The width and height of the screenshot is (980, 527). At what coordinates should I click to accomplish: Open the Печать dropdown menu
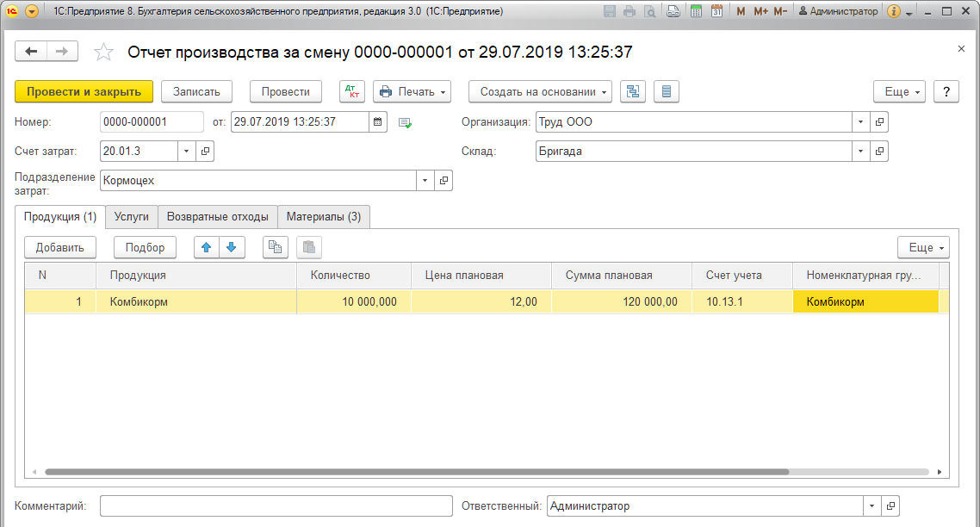coord(412,91)
